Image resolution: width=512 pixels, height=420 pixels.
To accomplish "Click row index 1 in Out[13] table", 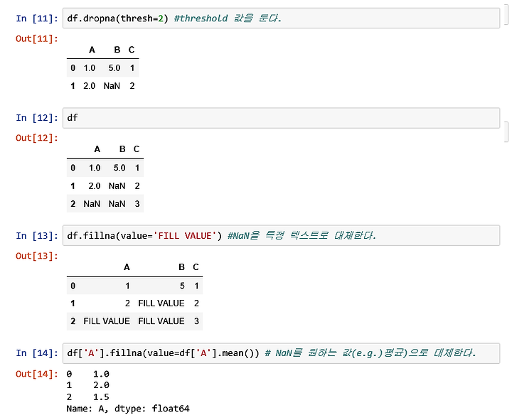I will (x=73, y=303).
